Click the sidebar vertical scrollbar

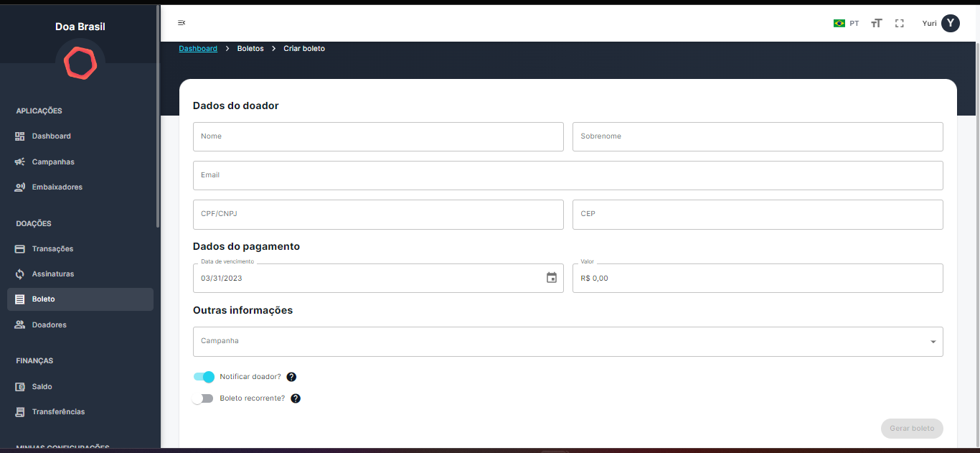click(x=158, y=115)
